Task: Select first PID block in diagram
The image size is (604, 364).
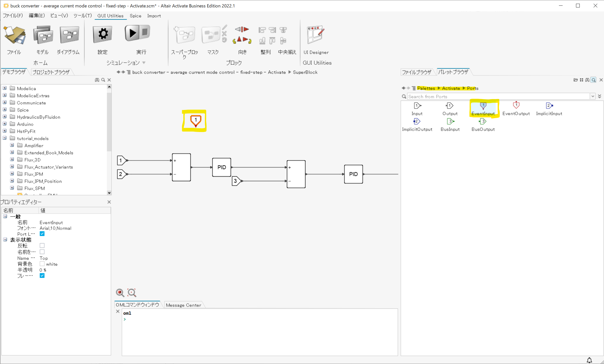Action: (221, 167)
